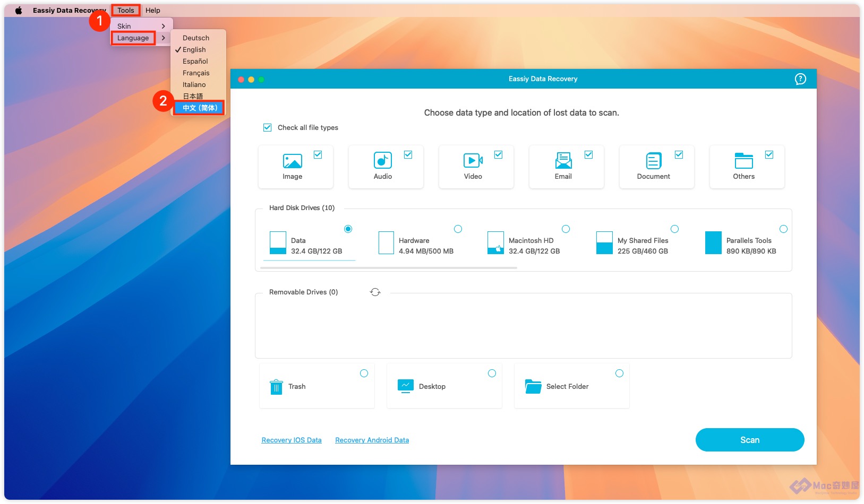Viewport: 864px width, 504px height.
Task: Select the Trash location radio button
Action: (364, 373)
